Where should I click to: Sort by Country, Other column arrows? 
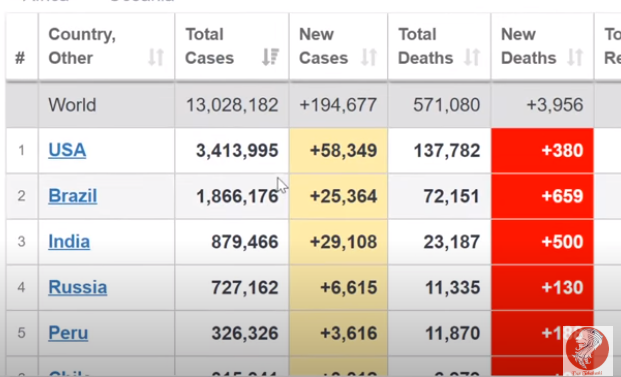pos(156,57)
